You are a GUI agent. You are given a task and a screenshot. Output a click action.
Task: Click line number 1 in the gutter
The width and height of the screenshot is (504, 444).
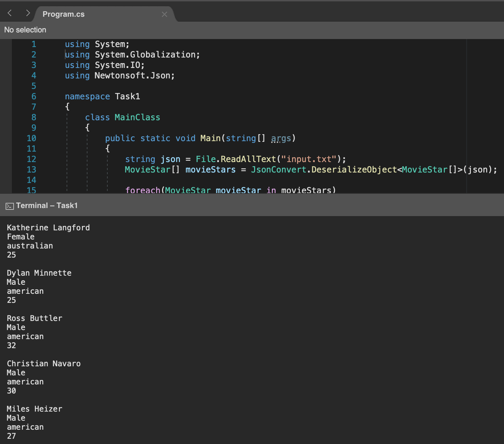click(x=34, y=44)
